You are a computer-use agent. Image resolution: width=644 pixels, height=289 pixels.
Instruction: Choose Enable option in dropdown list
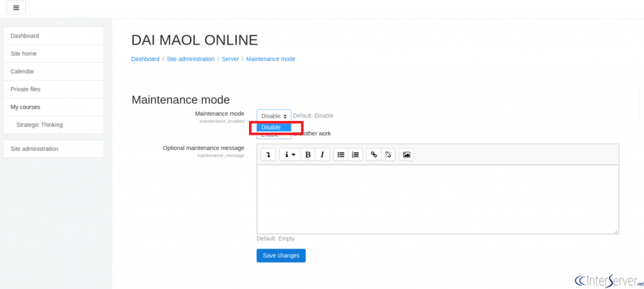click(x=274, y=135)
